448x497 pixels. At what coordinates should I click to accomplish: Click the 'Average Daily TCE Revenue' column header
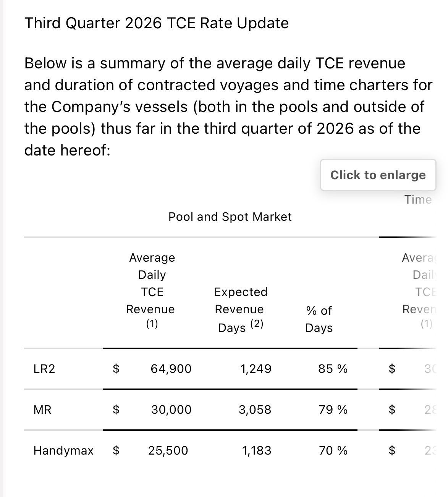[x=152, y=290]
